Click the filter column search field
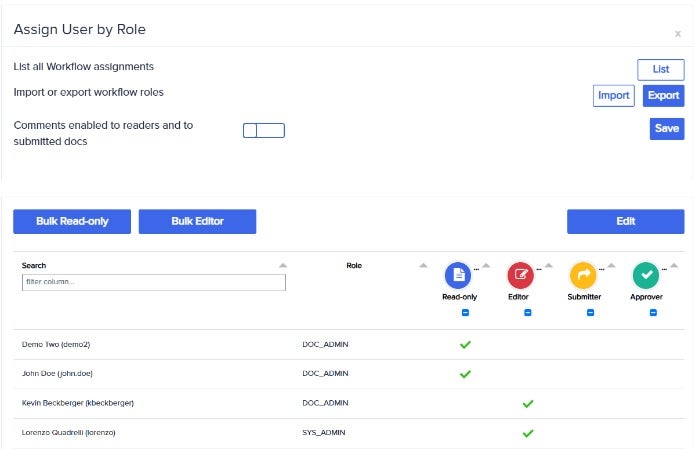This screenshot has height=449, width=699. tap(154, 282)
